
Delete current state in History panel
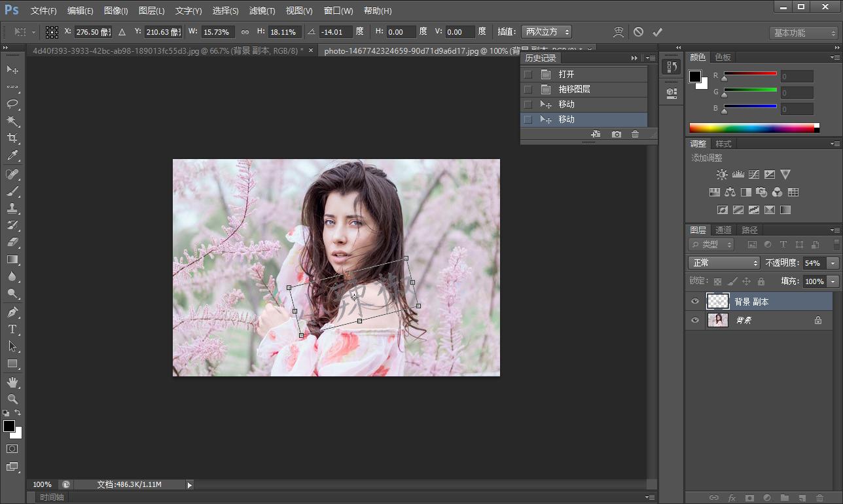pos(635,134)
